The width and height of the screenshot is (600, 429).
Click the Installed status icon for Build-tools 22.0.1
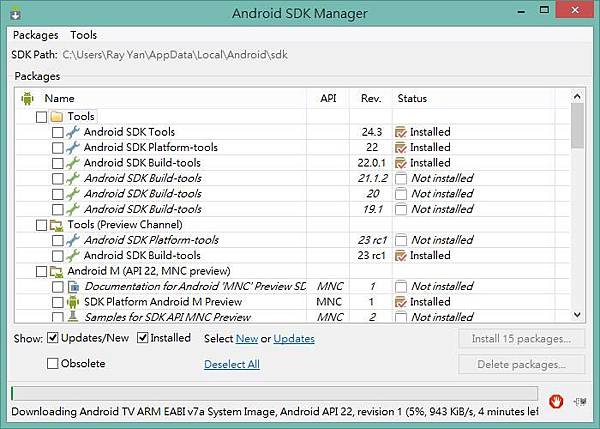401,163
